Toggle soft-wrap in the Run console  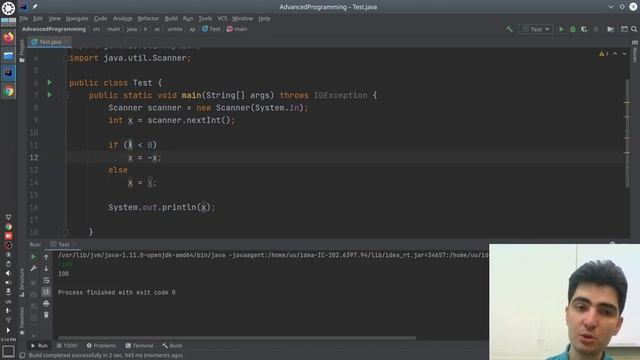46,280
